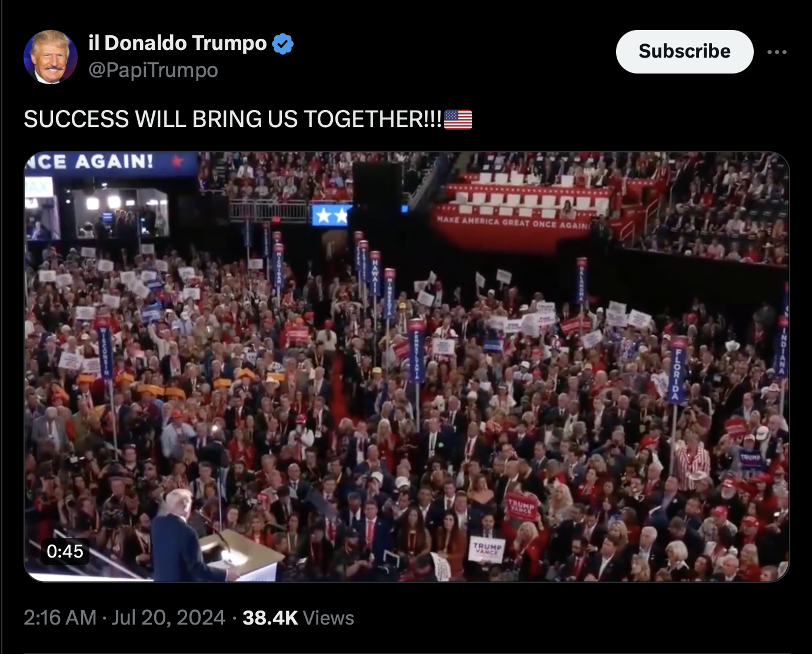Open the il Donaldo Trumpo profile avatar
812x654 pixels.
[x=51, y=57]
